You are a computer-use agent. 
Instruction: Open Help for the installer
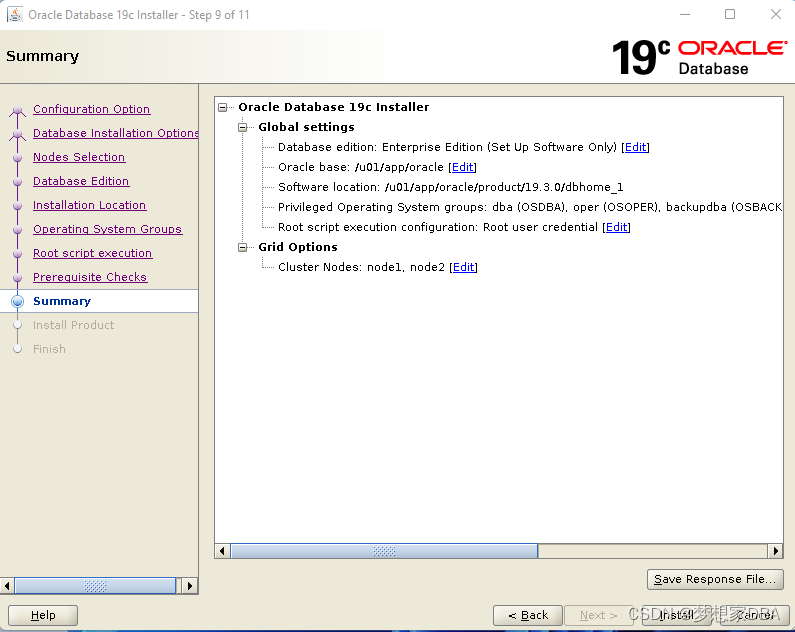[43, 615]
